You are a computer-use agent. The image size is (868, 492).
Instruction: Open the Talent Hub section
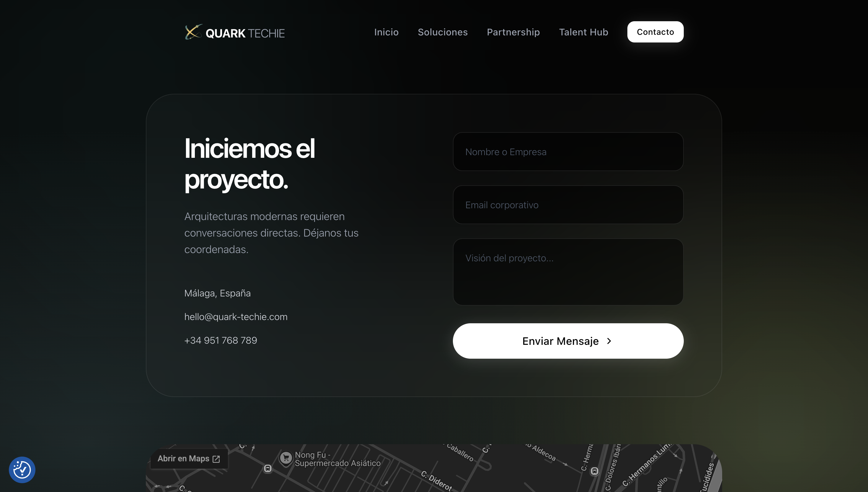pyautogui.click(x=583, y=32)
